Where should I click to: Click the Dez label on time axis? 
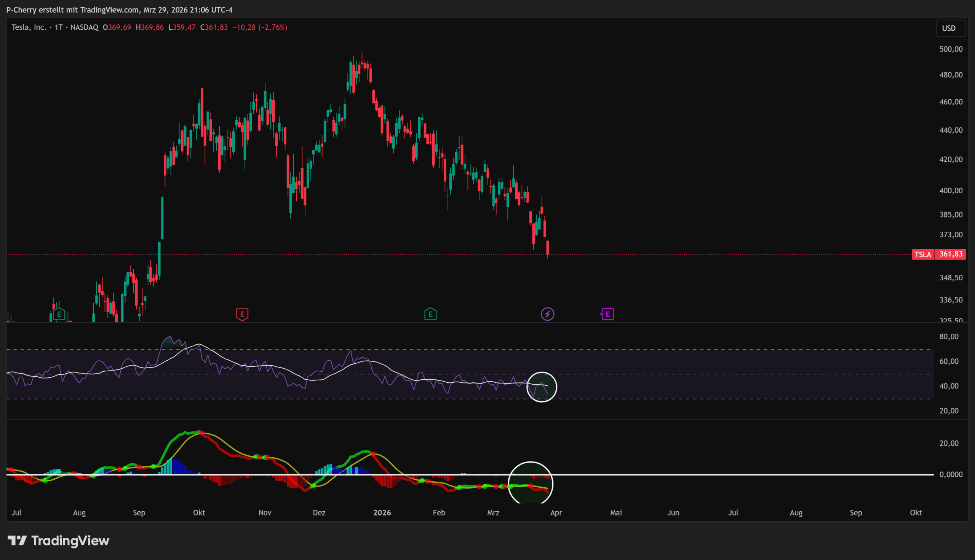(x=319, y=513)
